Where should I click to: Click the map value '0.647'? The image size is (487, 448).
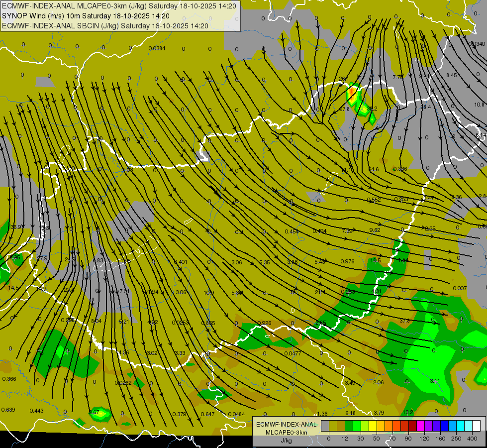click(x=208, y=414)
